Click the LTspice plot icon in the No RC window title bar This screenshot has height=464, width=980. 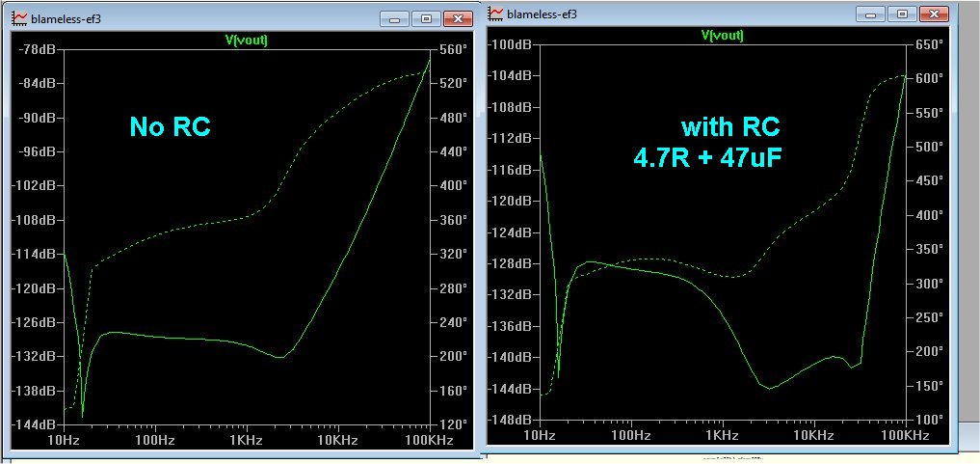point(20,18)
